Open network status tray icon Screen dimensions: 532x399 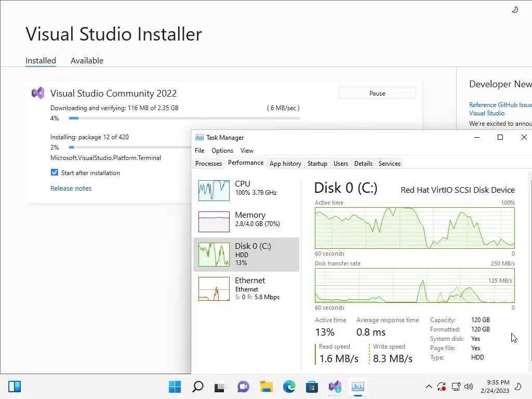(x=456, y=387)
